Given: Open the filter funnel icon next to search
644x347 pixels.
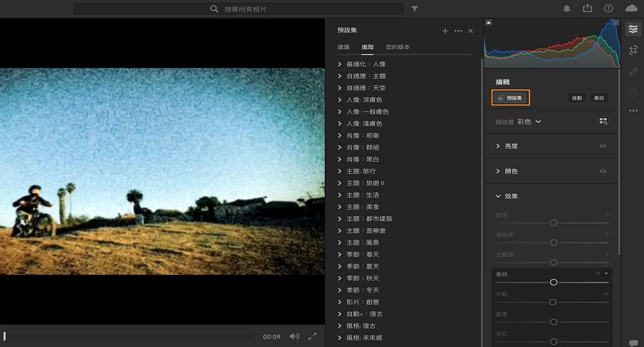Looking at the screenshot, I should tap(415, 9).
